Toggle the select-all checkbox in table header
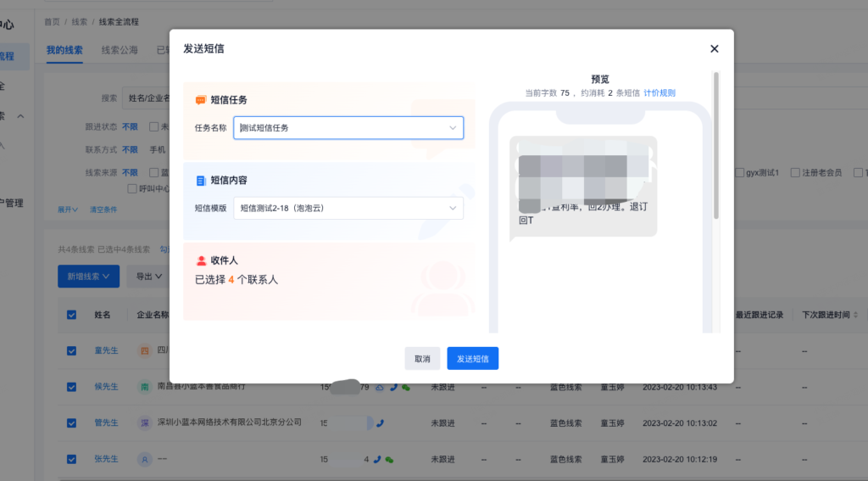This screenshot has width=868, height=481. point(72,315)
